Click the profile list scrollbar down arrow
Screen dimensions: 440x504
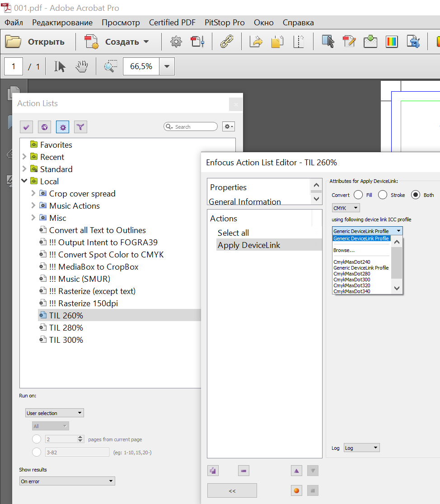pyautogui.click(x=397, y=288)
